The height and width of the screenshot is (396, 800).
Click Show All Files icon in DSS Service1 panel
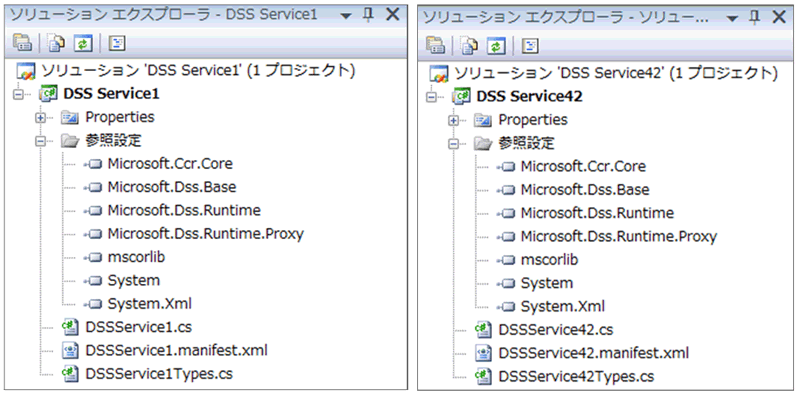tap(56, 44)
